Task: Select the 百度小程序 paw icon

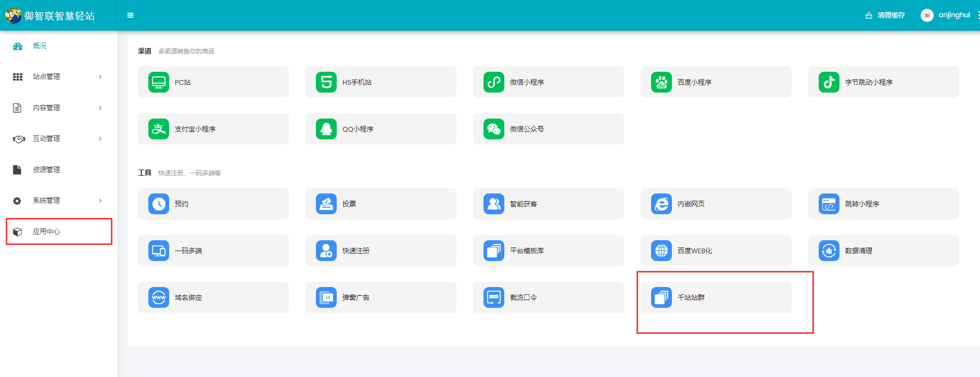Action: 661,82
